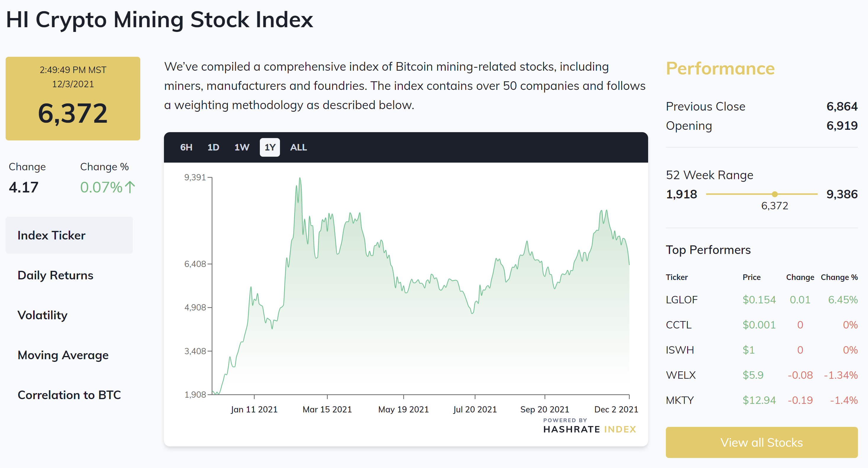Select the 6H chart timeframe

point(186,148)
